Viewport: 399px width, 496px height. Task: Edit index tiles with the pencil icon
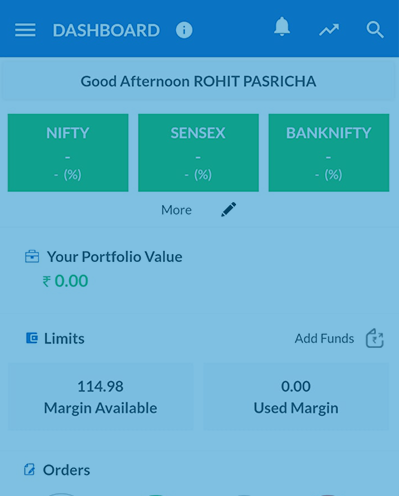(x=229, y=209)
